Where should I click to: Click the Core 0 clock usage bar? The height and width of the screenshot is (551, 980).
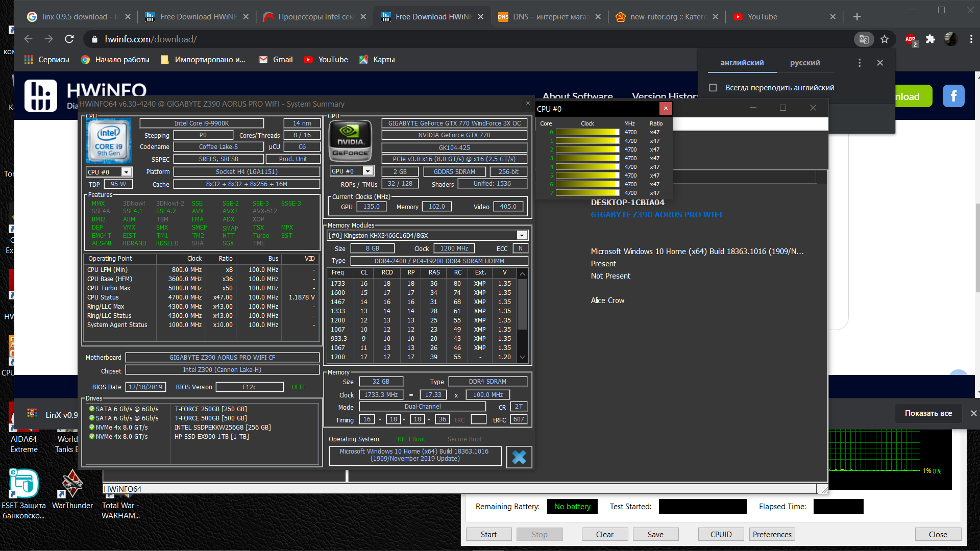[x=587, y=132]
